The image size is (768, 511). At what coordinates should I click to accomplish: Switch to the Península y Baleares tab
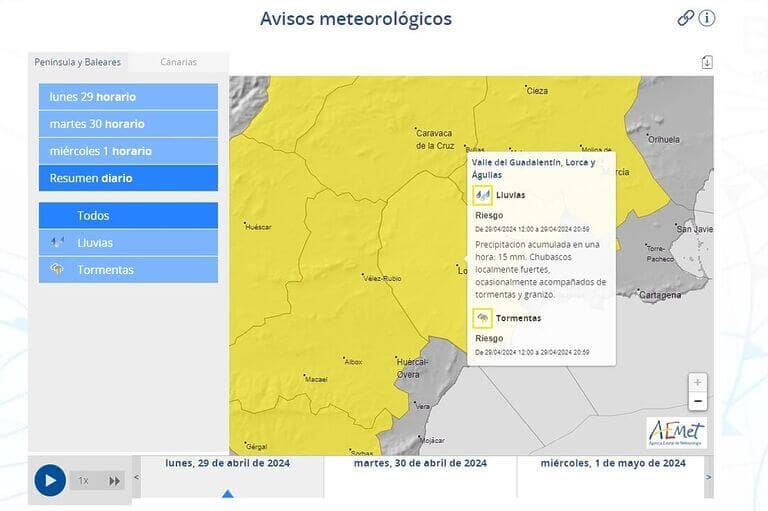pyautogui.click(x=78, y=62)
